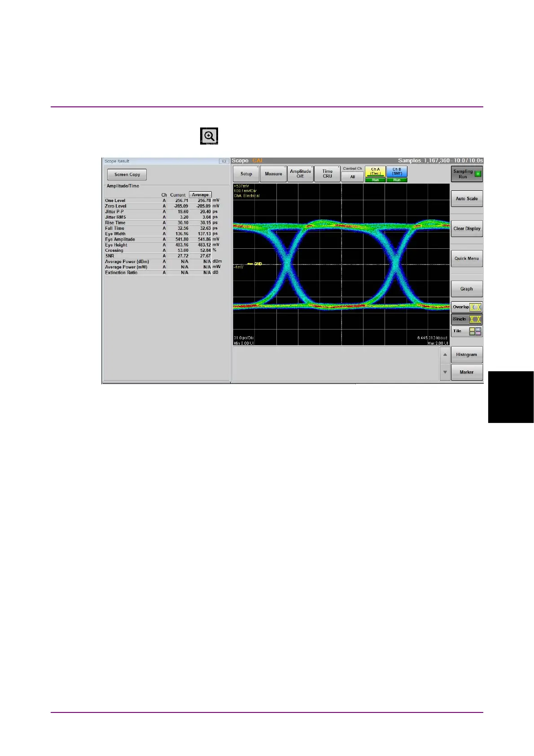Toggle the Sampling Run button
Screen dimensions: 534x756
(467, 174)
